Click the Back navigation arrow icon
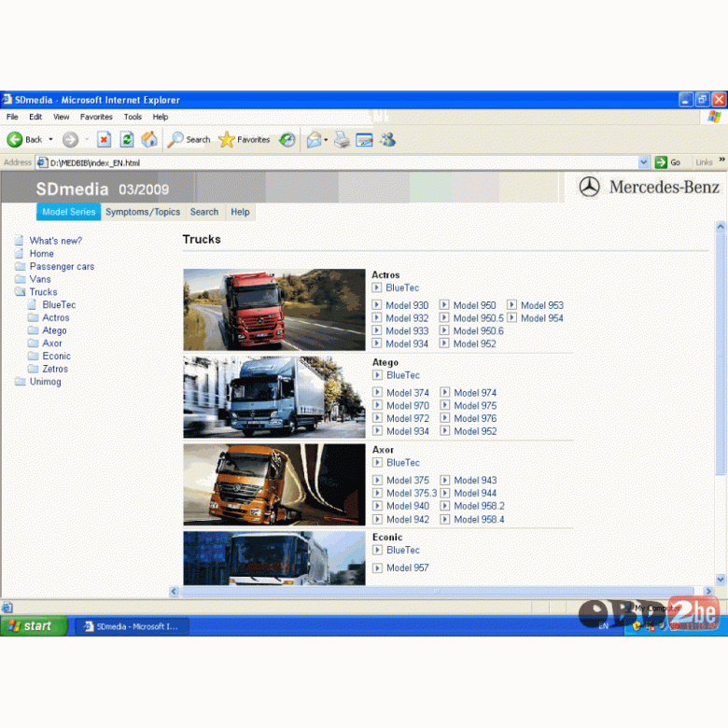Image resolution: width=728 pixels, height=728 pixels. point(14,139)
